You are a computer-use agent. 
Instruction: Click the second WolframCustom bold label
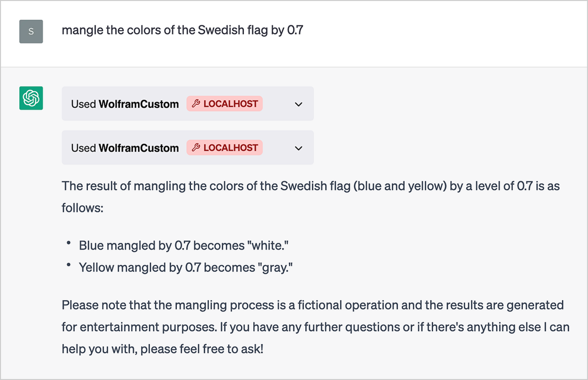(139, 148)
